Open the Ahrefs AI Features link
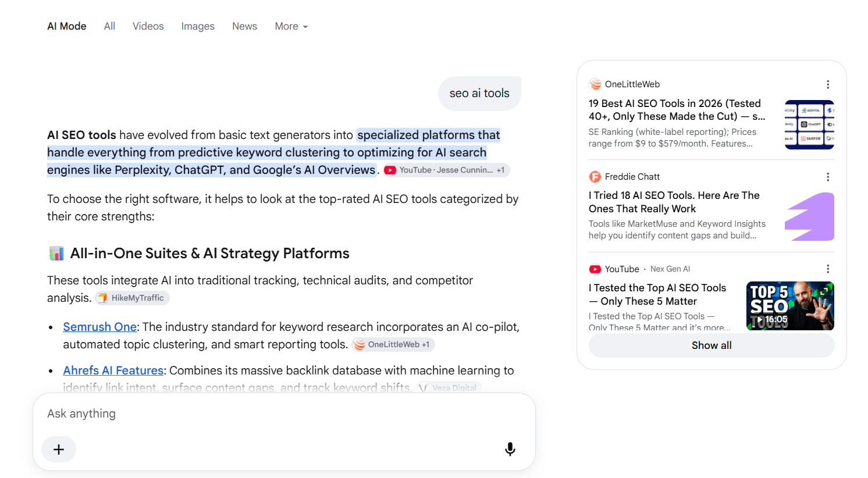 click(113, 370)
